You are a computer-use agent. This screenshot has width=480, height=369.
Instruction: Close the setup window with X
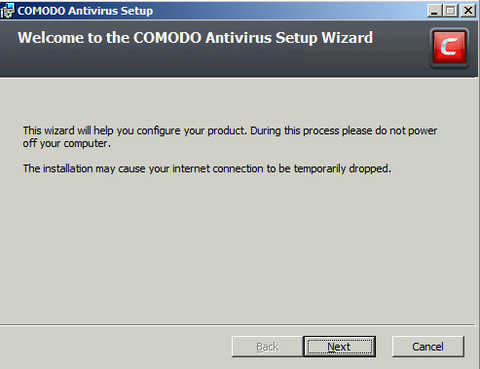click(468, 11)
